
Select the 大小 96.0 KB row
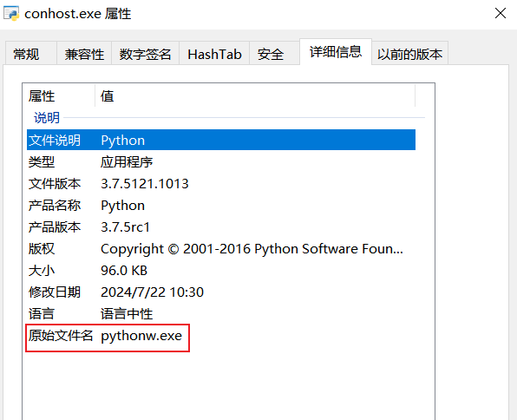221,271
